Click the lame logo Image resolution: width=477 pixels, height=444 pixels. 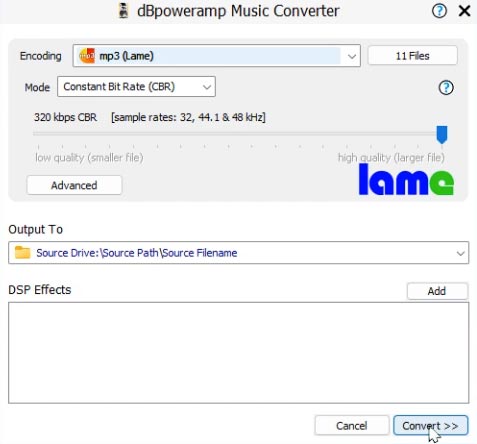click(406, 179)
